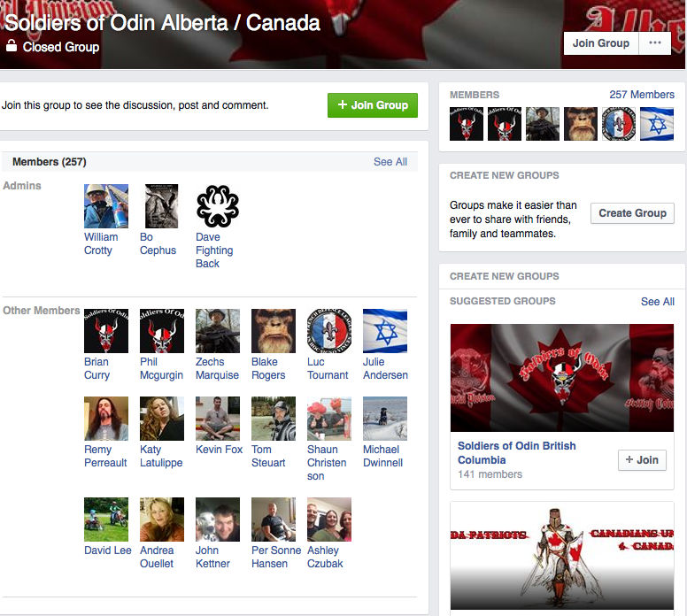Image resolution: width=687 pixels, height=616 pixels.
Task: Click See All for Suggested Groups
Action: 657,302
